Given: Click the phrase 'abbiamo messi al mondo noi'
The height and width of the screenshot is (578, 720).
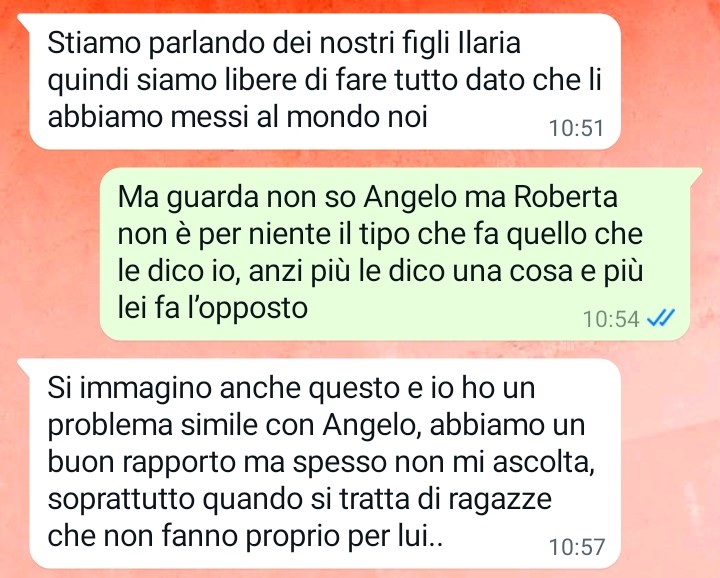Looking at the screenshot, I should (x=237, y=117).
